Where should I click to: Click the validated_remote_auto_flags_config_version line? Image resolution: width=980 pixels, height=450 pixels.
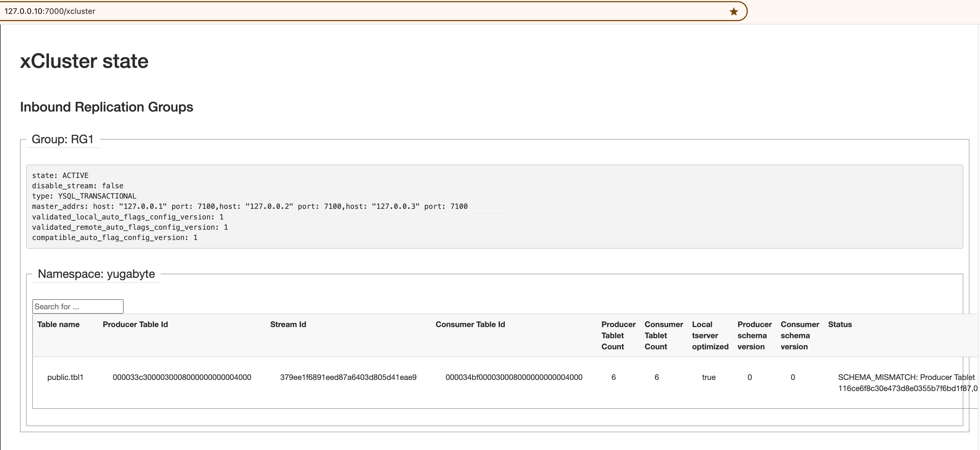(x=130, y=227)
